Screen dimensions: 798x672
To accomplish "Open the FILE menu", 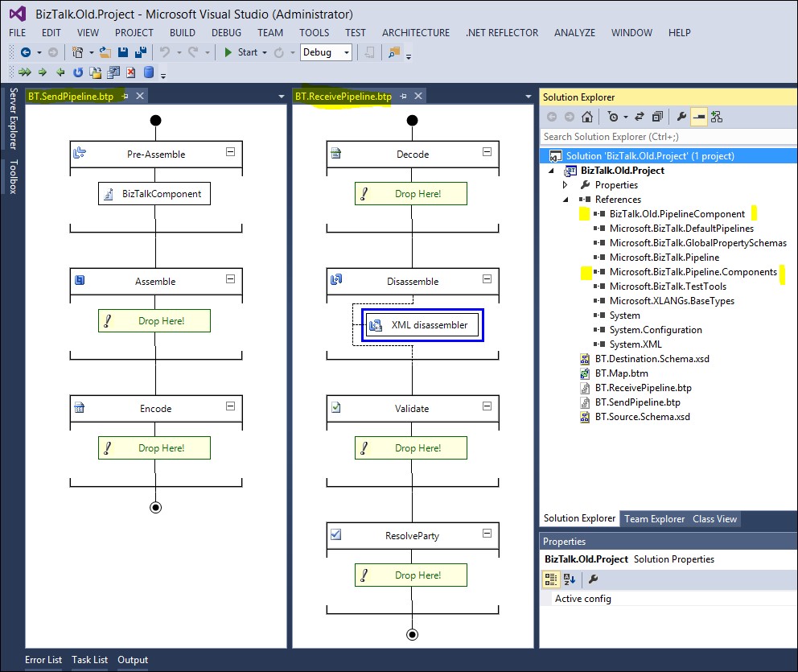I will coord(18,32).
